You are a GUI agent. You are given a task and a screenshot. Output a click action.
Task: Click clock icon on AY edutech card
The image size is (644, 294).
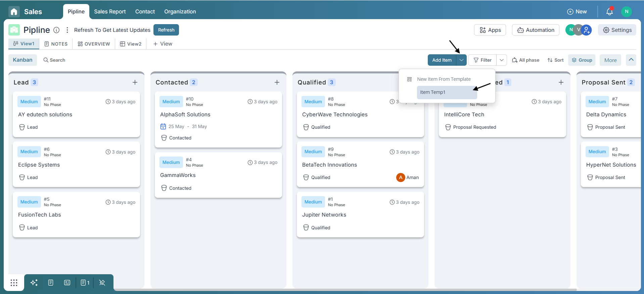(108, 102)
